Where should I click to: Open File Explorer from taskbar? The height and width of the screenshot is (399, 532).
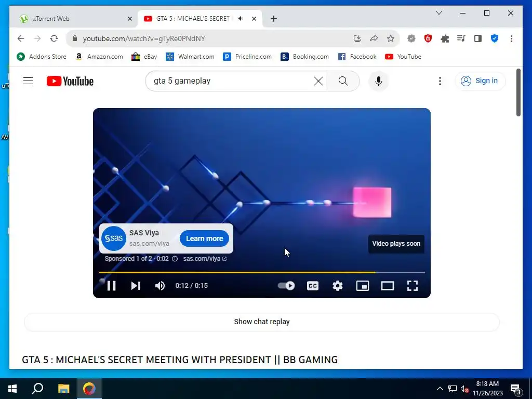point(63,389)
